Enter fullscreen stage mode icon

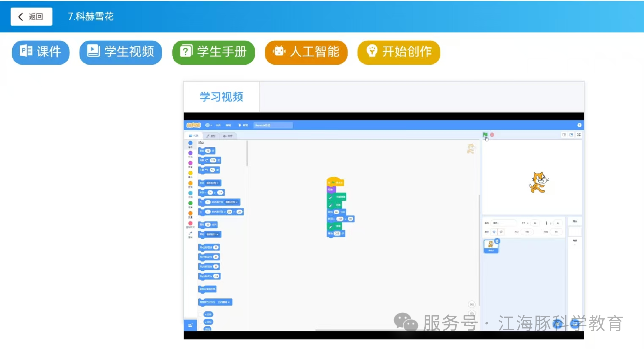pyautogui.click(x=579, y=135)
